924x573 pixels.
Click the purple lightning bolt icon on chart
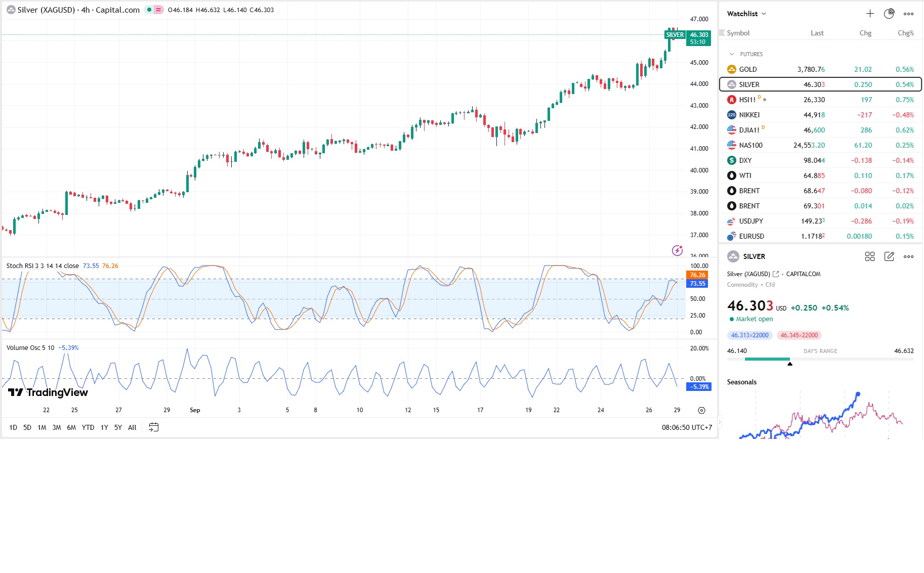(677, 250)
